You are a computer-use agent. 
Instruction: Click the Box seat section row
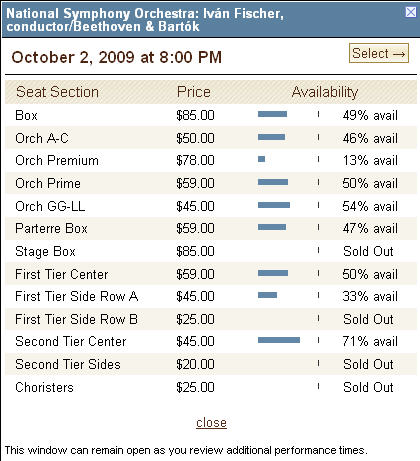211,115
